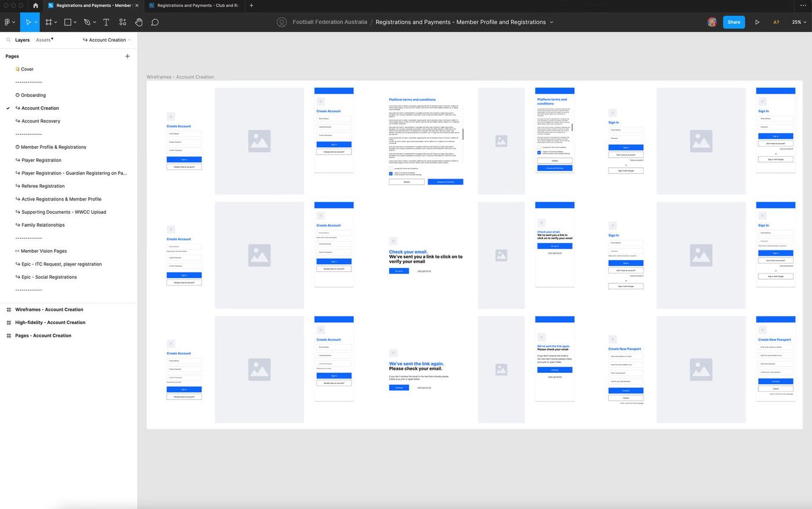
Task: Open the Cover page
Action: click(27, 69)
